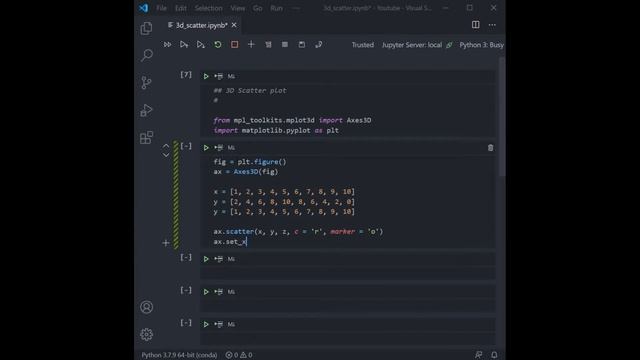This screenshot has height=360, width=640.
Task: Open the Edit menu
Action: [x=180, y=8]
